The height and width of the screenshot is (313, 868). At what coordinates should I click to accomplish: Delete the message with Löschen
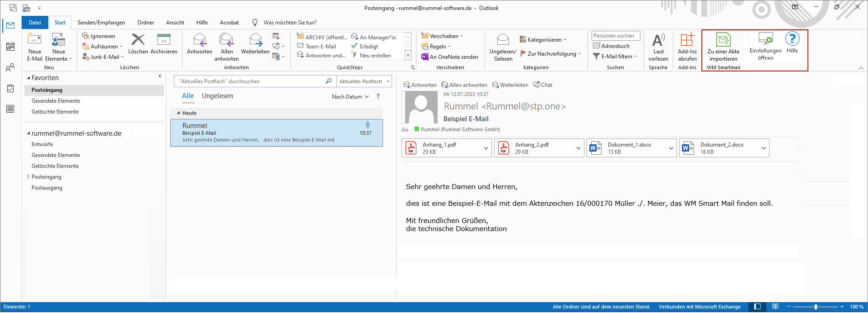coord(138,44)
